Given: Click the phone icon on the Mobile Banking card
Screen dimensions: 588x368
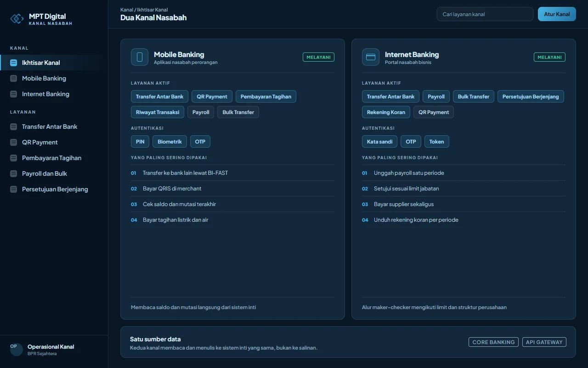Looking at the screenshot, I should [140, 57].
